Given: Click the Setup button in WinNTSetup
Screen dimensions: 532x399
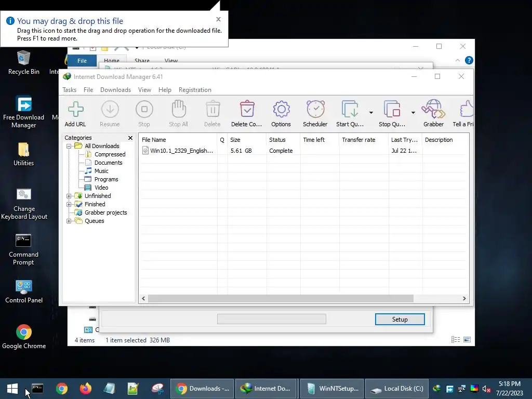Looking at the screenshot, I should (400, 320).
